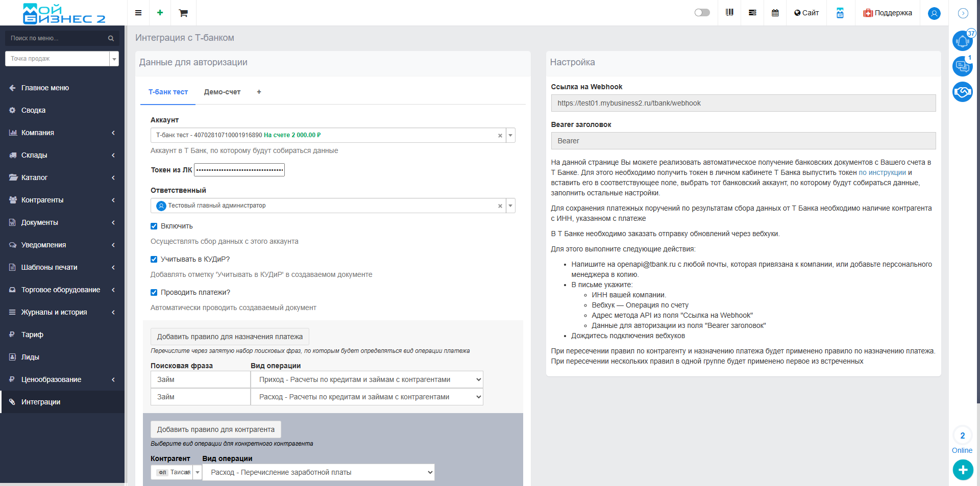This screenshot has width=980, height=486.
Task: Click the barcode icon in top toolbar
Action: pos(729,13)
